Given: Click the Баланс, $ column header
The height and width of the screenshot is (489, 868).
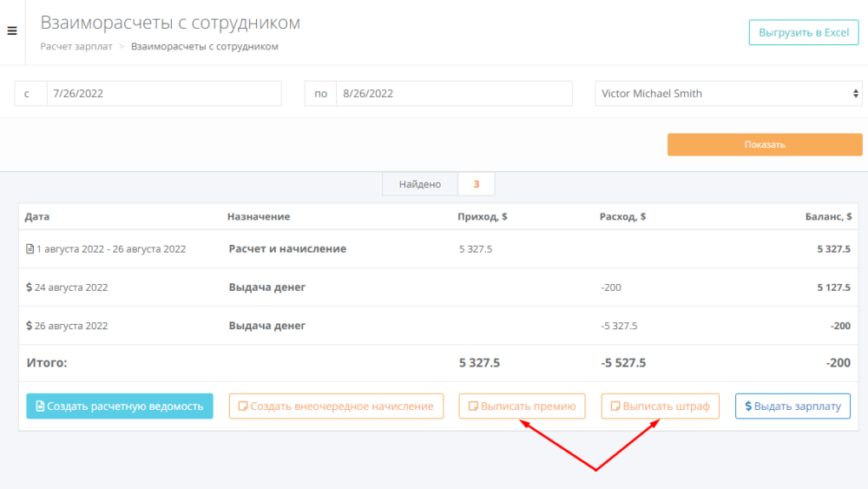Looking at the screenshot, I should click(827, 217).
